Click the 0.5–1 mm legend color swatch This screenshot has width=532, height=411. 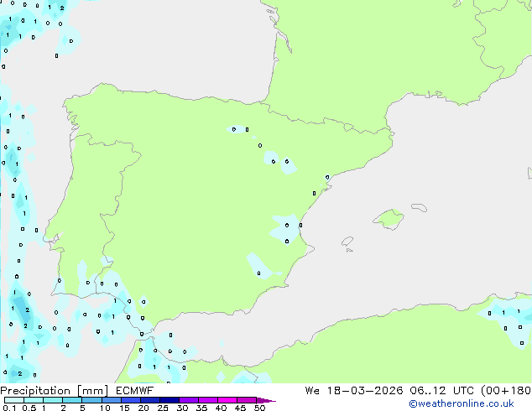point(34,400)
